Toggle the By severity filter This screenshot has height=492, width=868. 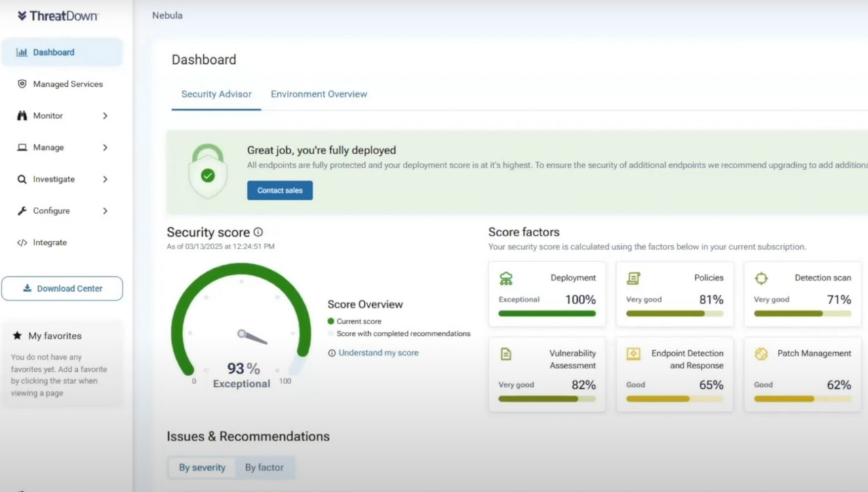[202, 467]
